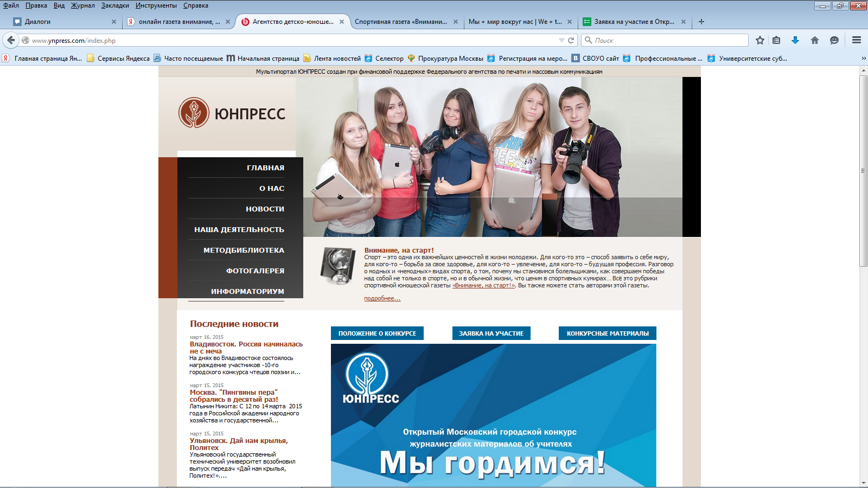
Task: Click the scrollbar down arrow
Action: coord(863,483)
